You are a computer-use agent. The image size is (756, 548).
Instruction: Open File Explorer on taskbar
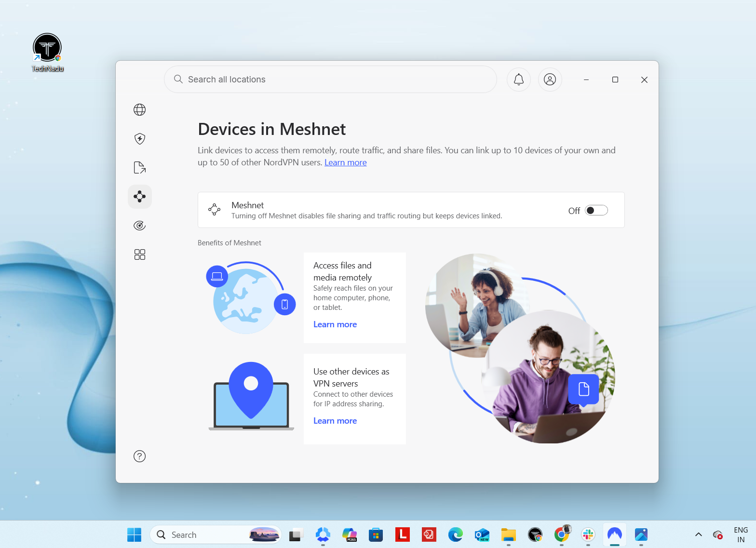[509, 535]
